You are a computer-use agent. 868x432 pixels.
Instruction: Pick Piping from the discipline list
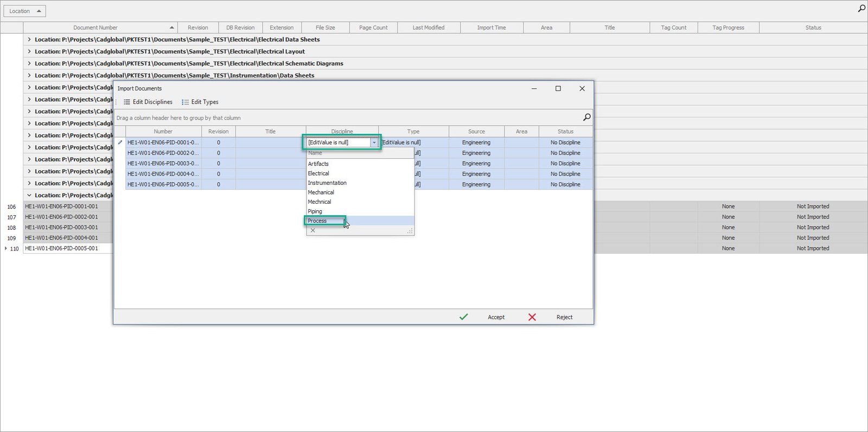tap(315, 211)
